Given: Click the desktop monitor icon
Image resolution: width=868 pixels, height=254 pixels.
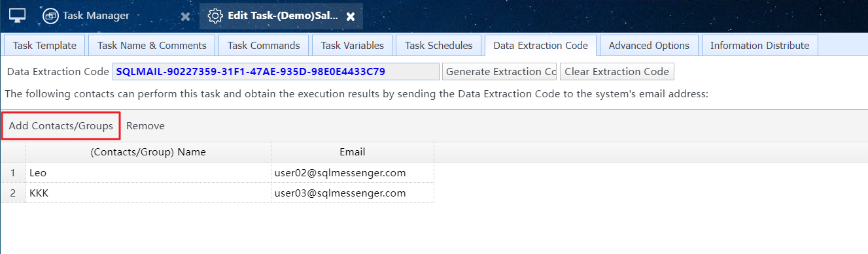Looking at the screenshot, I should pyautogui.click(x=17, y=16).
